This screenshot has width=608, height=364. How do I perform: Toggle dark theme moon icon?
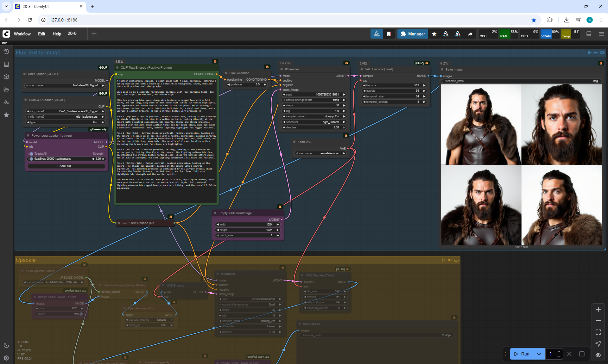(6, 345)
